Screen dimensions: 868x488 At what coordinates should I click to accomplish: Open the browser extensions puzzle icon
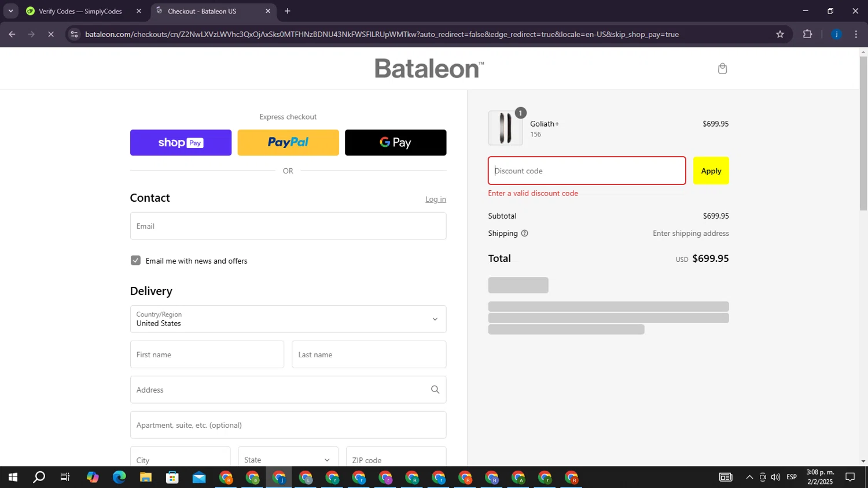click(808, 34)
